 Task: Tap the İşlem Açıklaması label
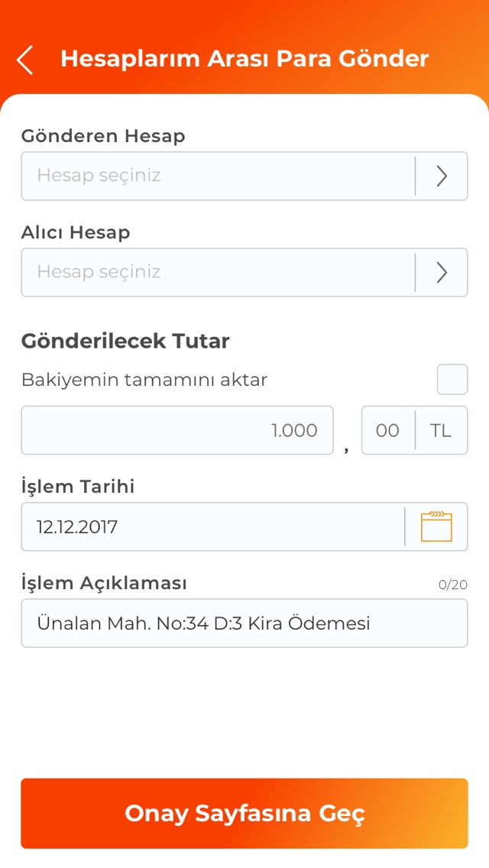point(104,583)
